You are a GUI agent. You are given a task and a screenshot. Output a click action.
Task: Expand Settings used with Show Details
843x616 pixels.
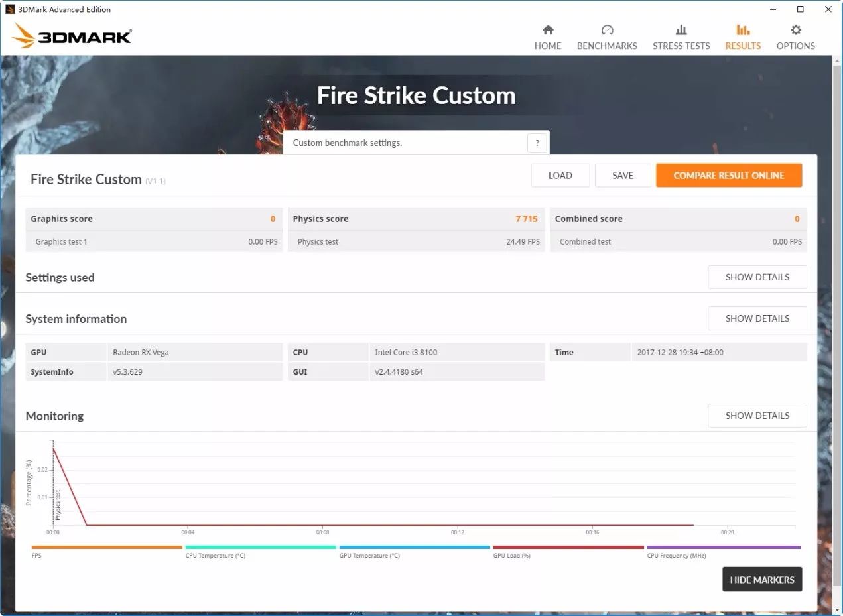[x=757, y=277]
